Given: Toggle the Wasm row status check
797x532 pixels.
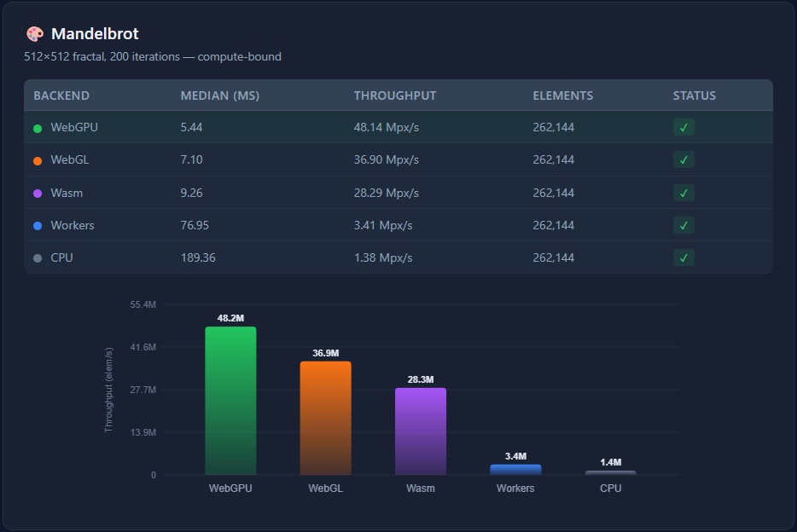Looking at the screenshot, I should point(683,193).
